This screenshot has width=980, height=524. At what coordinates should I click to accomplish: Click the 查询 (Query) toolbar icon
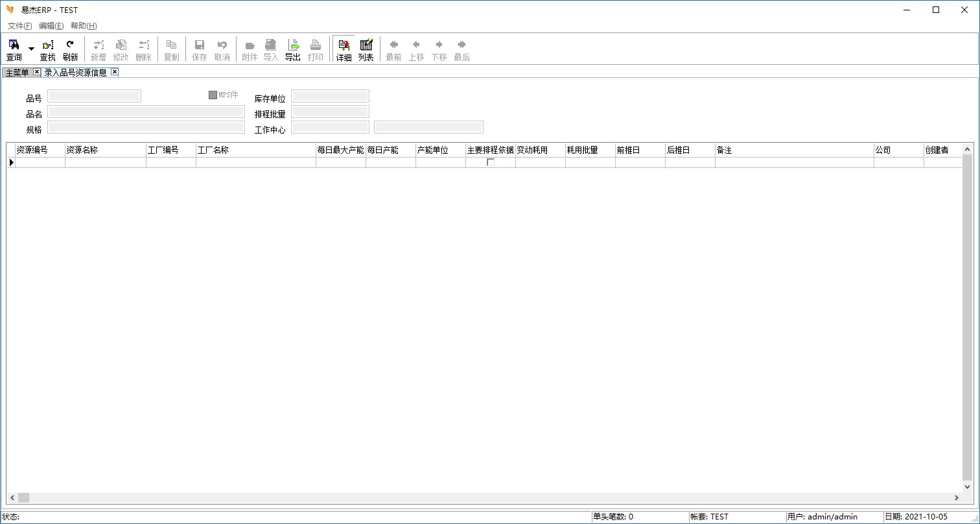[x=14, y=49]
